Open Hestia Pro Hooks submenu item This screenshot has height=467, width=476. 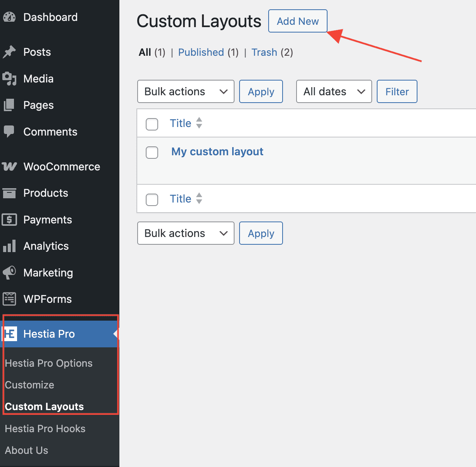click(x=45, y=429)
